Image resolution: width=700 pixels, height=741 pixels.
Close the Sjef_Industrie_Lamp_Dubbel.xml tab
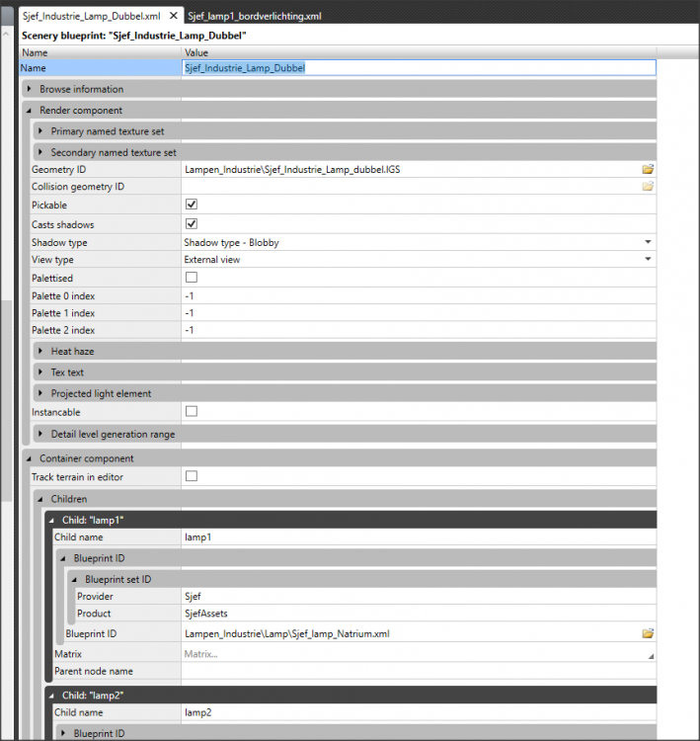[x=174, y=17]
